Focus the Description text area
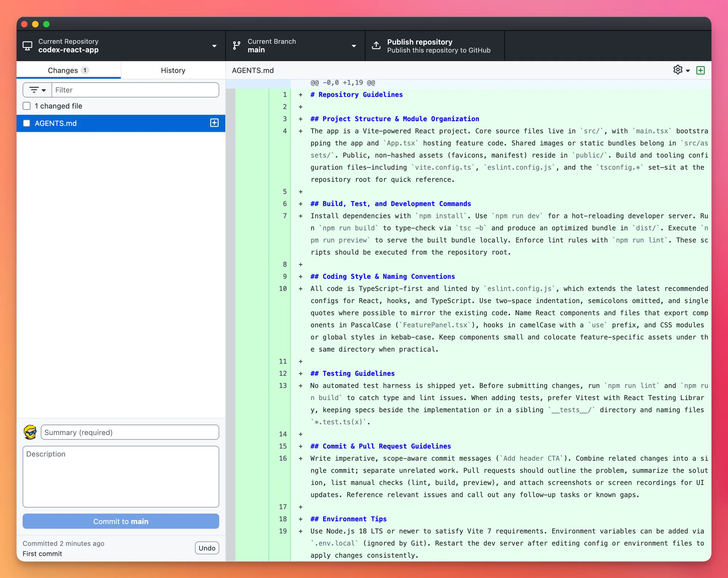728x578 pixels. click(121, 477)
